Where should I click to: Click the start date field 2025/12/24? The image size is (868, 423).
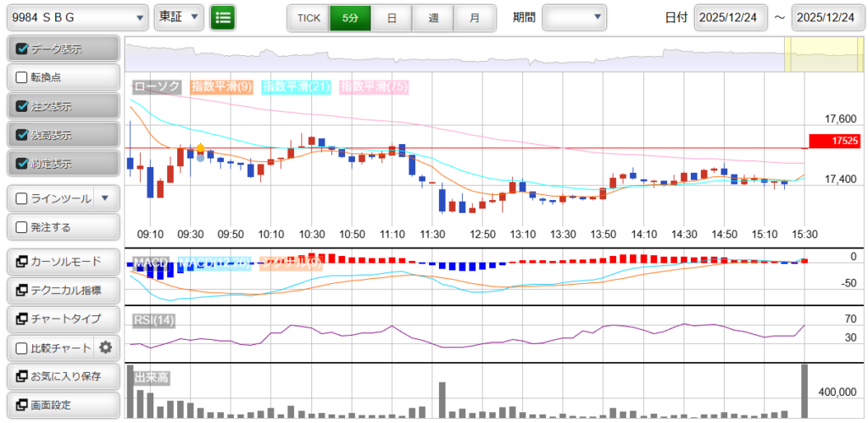click(729, 18)
